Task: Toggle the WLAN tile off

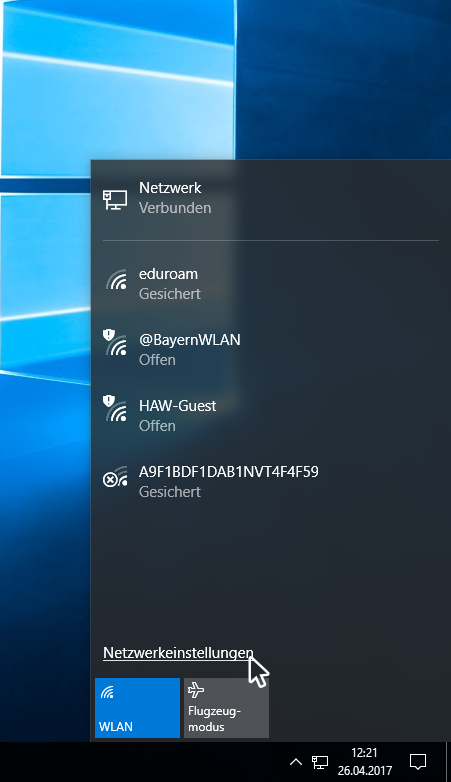Action: pos(137,708)
